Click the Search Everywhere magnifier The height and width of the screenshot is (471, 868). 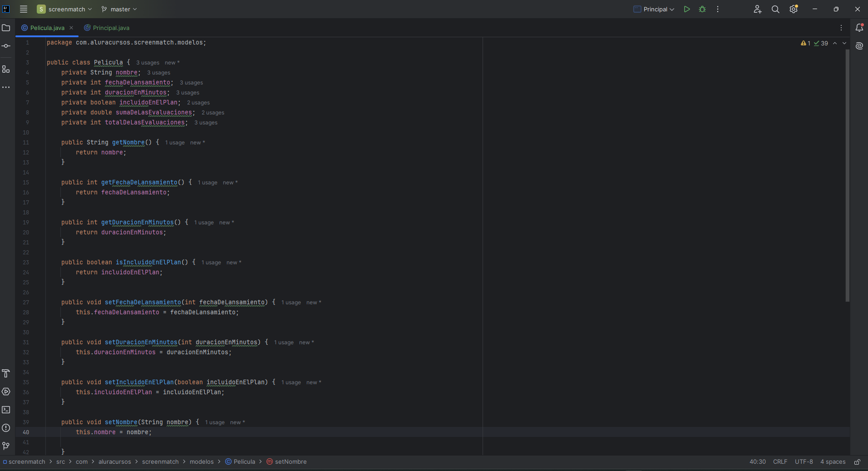click(775, 9)
